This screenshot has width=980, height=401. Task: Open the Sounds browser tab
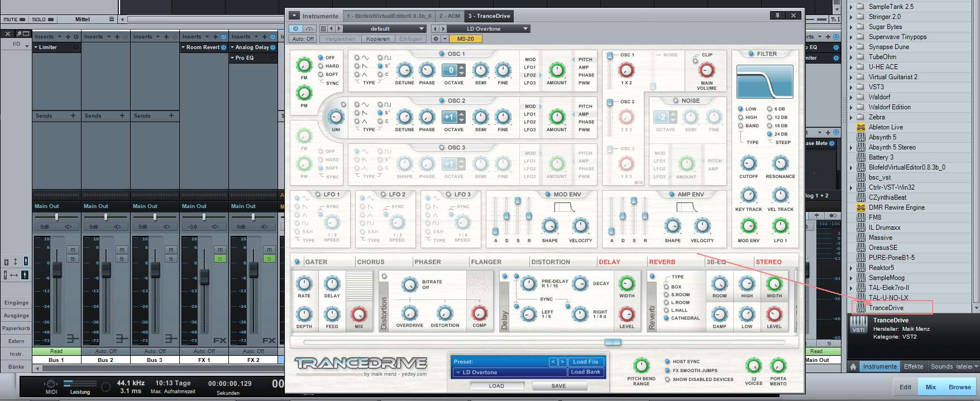pyautogui.click(x=941, y=366)
